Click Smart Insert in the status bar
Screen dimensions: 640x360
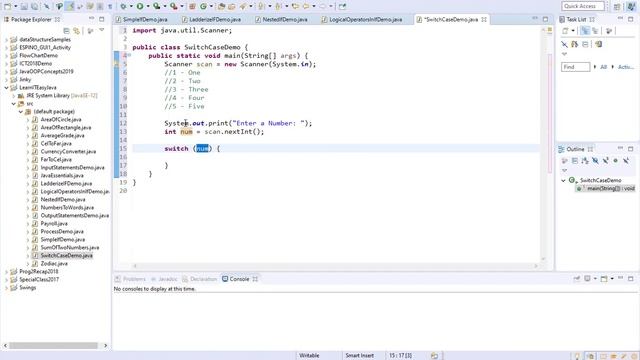[x=360, y=356]
